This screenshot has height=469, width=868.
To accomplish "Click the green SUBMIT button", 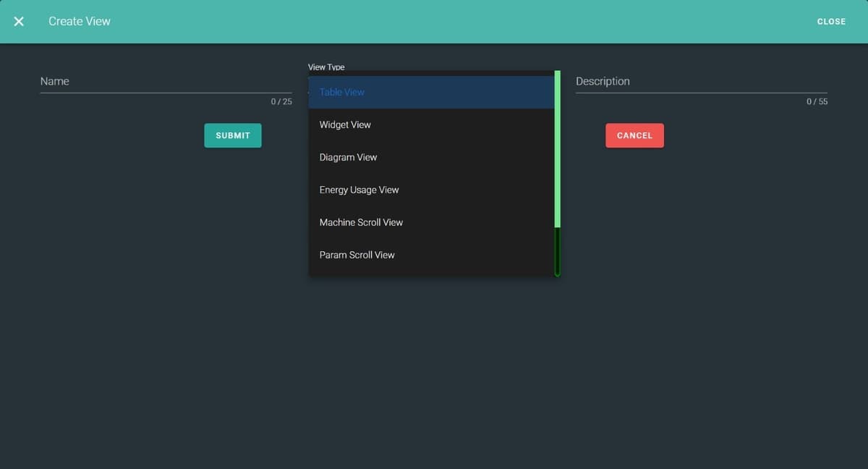I will click(x=232, y=135).
